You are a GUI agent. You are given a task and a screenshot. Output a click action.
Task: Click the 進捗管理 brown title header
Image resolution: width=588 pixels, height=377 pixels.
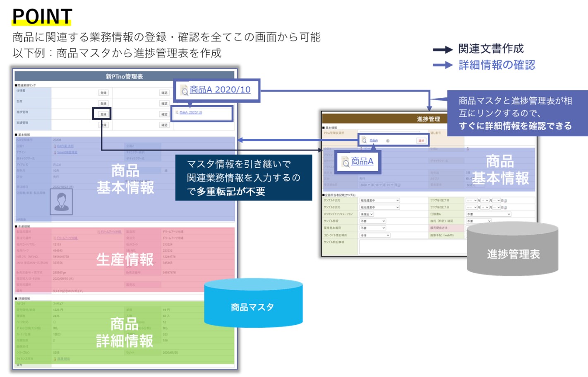click(x=428, y=119)
